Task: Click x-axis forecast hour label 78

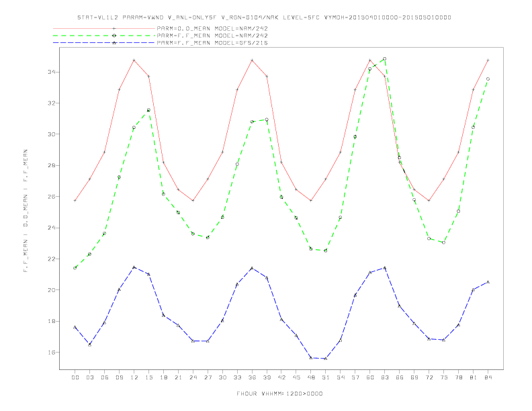Action: [x=459, y=377]
